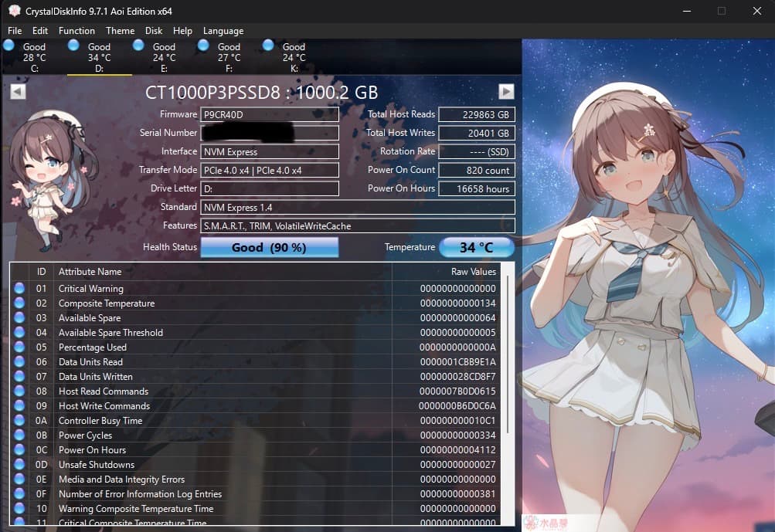Click status dot beside Available Spare Threshold
Screen dimensions: 775x532
[19, 332]
